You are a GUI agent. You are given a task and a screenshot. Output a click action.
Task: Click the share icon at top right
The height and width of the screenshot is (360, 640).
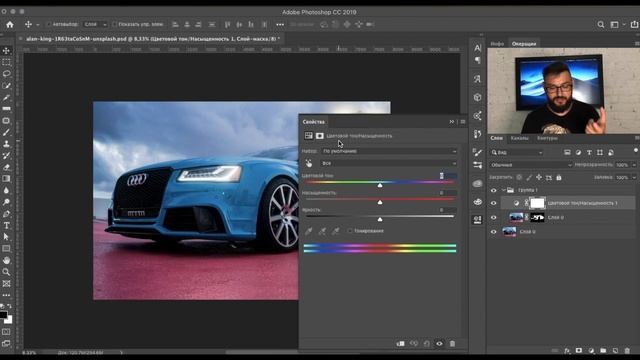tap(634, 24)
